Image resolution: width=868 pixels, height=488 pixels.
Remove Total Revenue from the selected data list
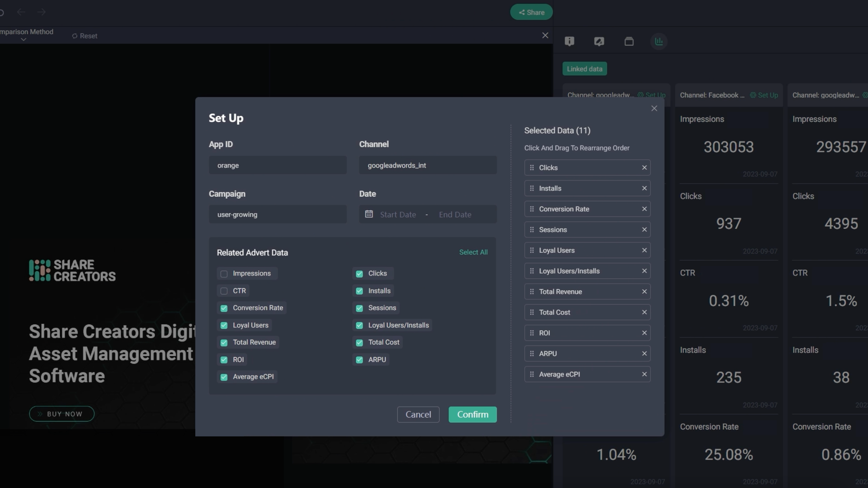[644, 292]
